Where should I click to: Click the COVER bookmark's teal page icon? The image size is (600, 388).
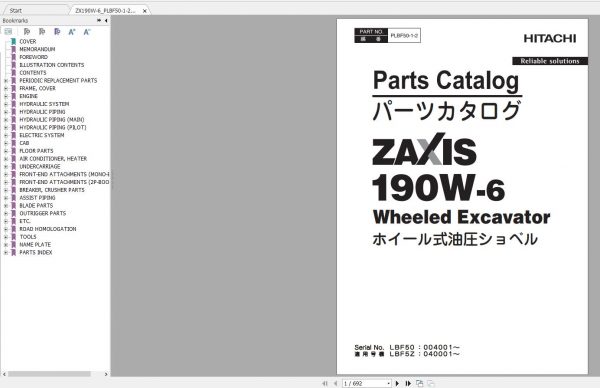coord(13,41)
